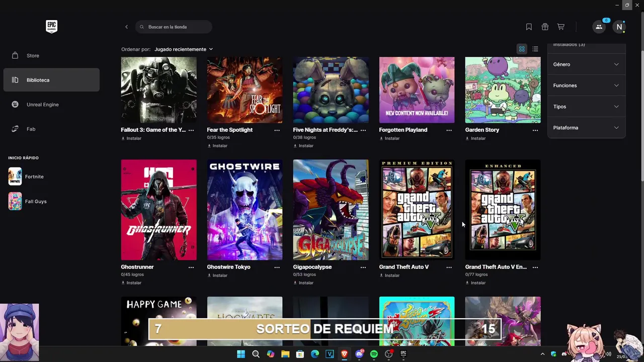Open options menu for Ghostwire Tokyo
Screen dimensions: 644x362
click(x=277, y=267)
